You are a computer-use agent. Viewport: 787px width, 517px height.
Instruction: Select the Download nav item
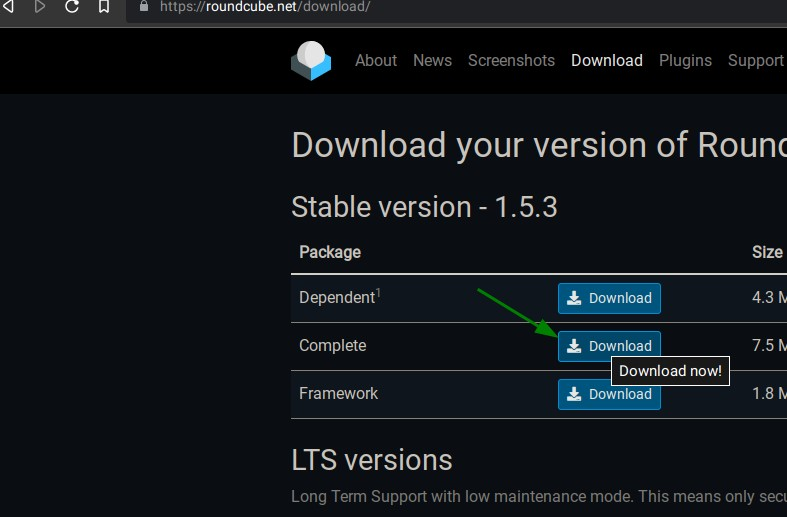(x=607, y=60)
